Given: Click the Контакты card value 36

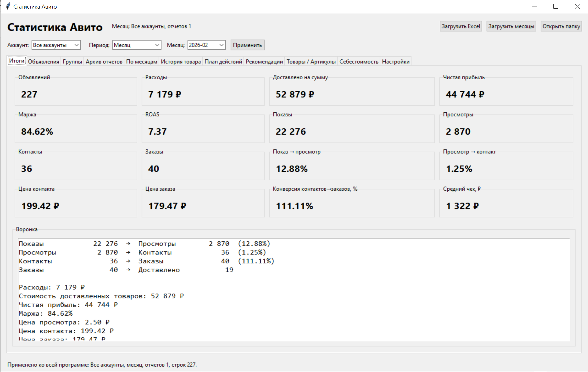Looking at the screenshot, I should [27, 169].
